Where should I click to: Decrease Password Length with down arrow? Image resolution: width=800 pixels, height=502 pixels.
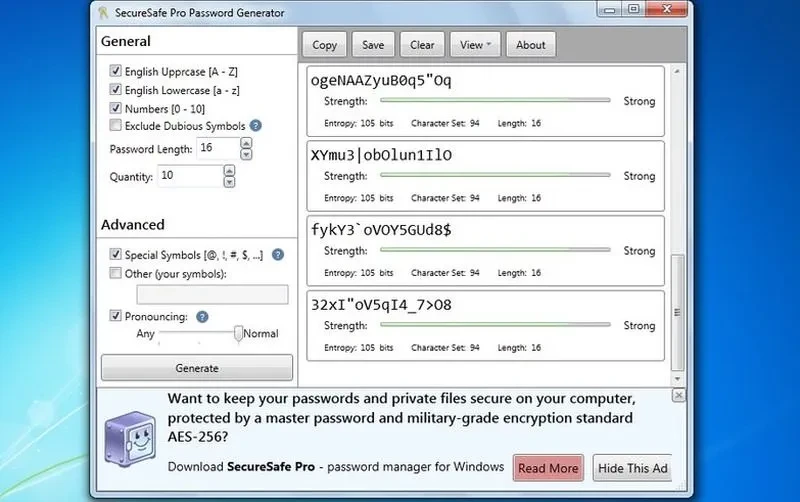pos(246,154)
